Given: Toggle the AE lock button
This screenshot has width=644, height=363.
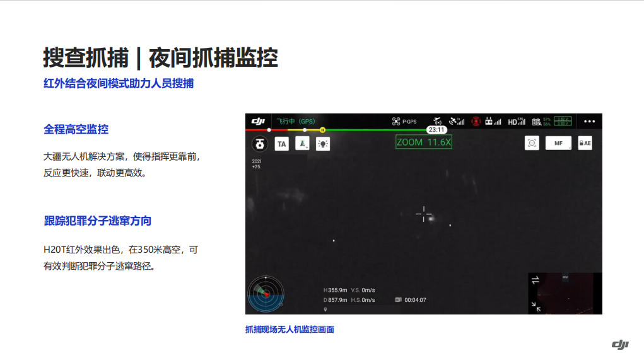Looking at the screenshot, I should pos(585,143).
